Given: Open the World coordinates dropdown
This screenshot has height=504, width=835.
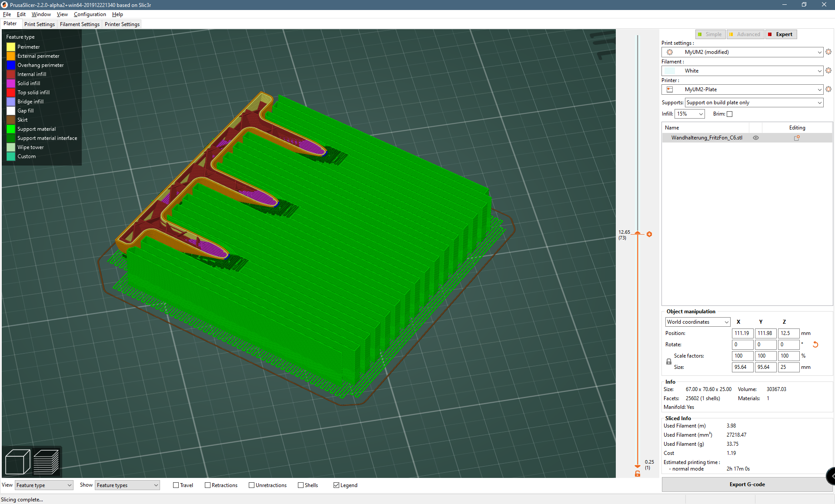Looking at the screenshot, I should click(x=697, y=322).
